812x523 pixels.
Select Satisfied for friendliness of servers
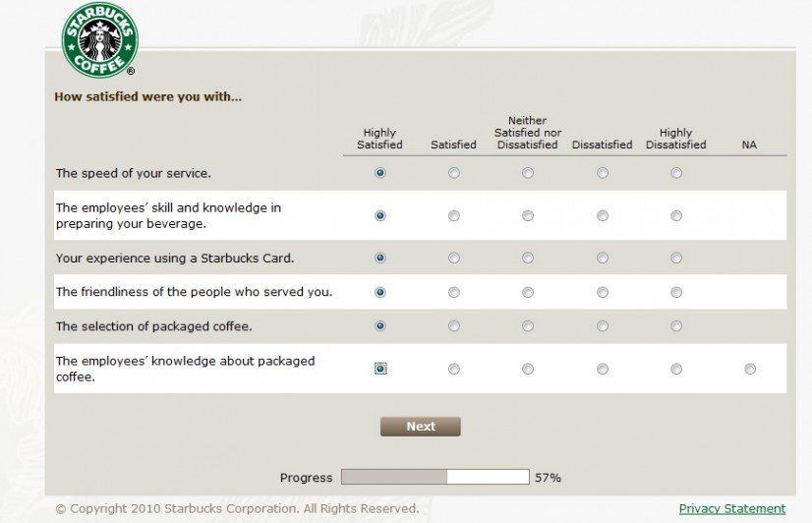453,293
